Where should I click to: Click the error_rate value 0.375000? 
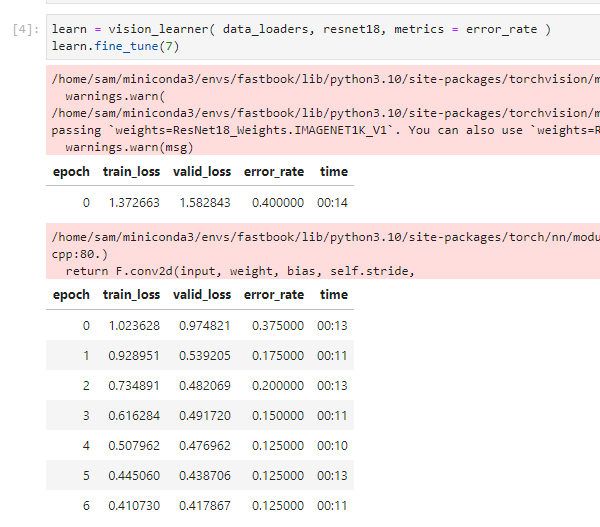(x=274, y=326)
